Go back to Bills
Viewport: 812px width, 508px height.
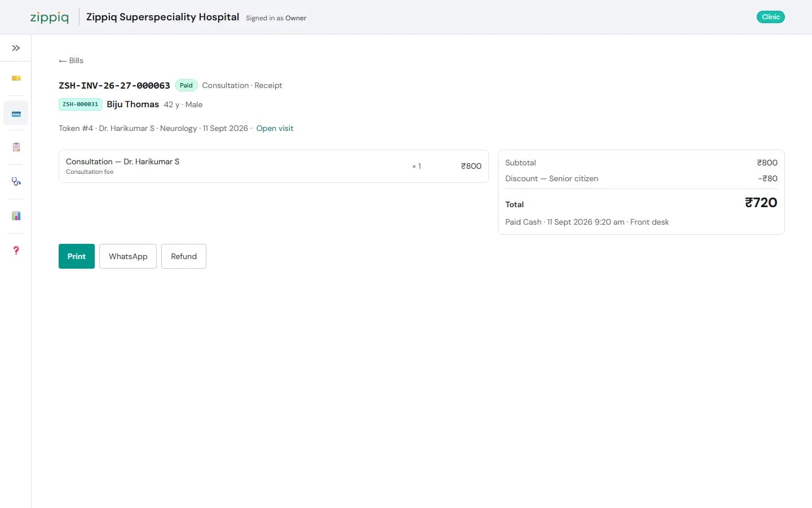(71, 60)
